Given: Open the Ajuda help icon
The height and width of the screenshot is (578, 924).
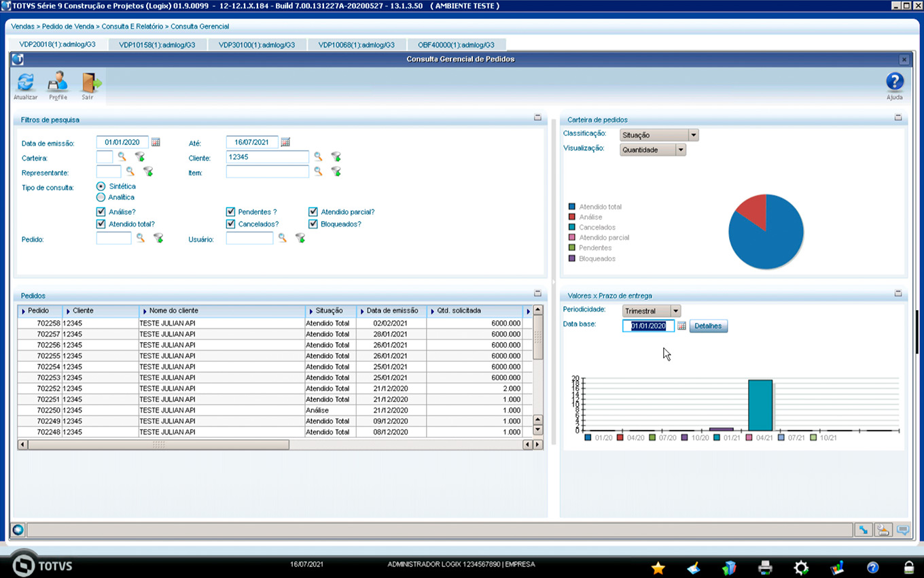Looking at the screenshot, I should (894, 84).
